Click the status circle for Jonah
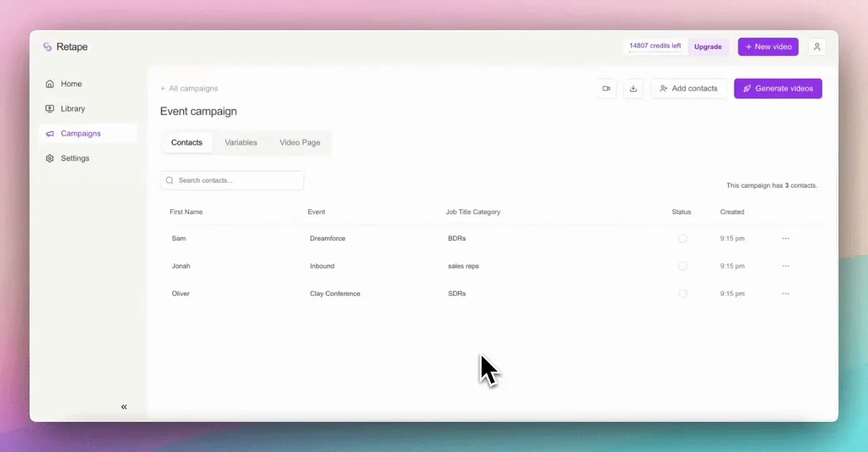Screen dimensions: 868x452 coord(682,266)
